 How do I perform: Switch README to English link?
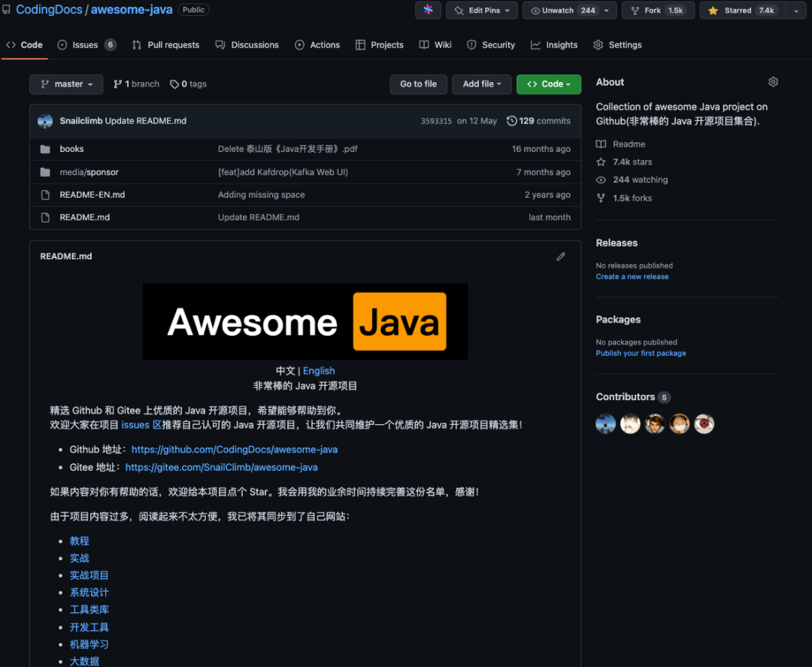click(x=319, y=371)
